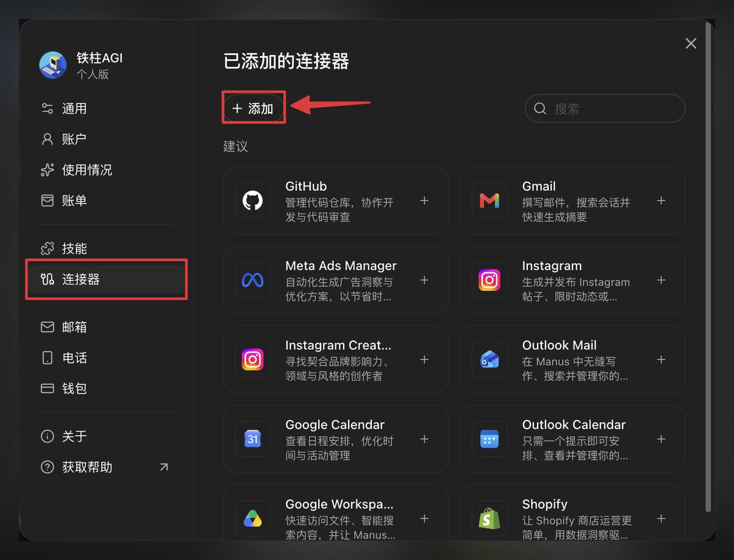This screenshot has height=560, width=734.
Task: Click the GitHub connector title
Action: (306, 186)
